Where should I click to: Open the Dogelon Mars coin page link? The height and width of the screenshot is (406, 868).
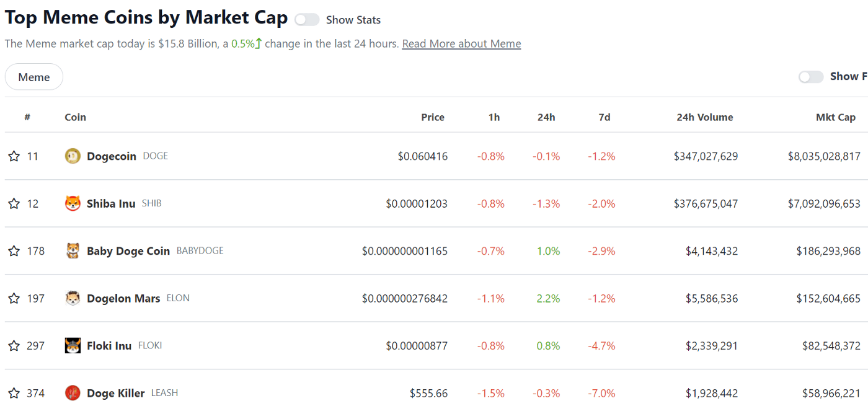123,299
